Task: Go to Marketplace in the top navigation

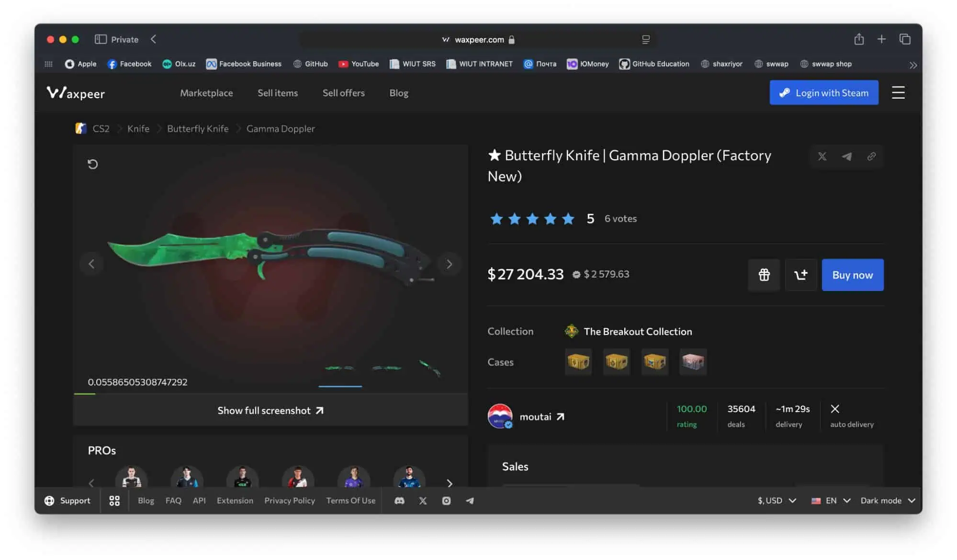Action: coord(206,93)
